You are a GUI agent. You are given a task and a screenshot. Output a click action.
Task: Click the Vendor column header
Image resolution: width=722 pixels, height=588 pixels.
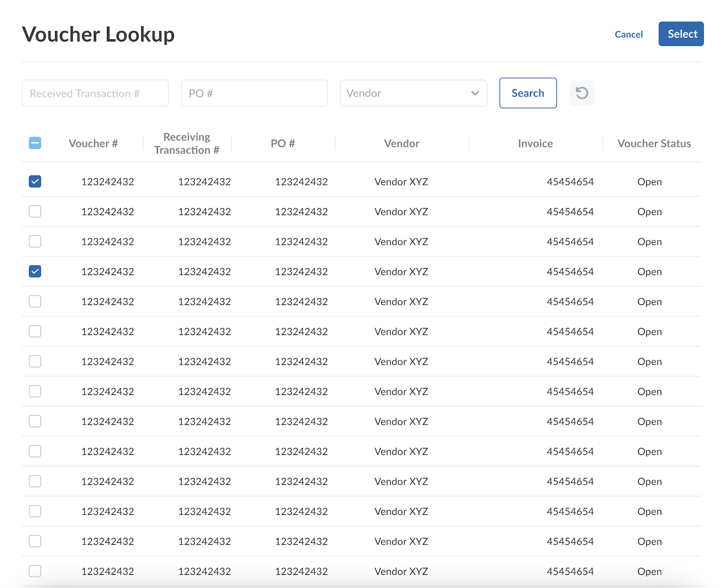tap(401, 143)
